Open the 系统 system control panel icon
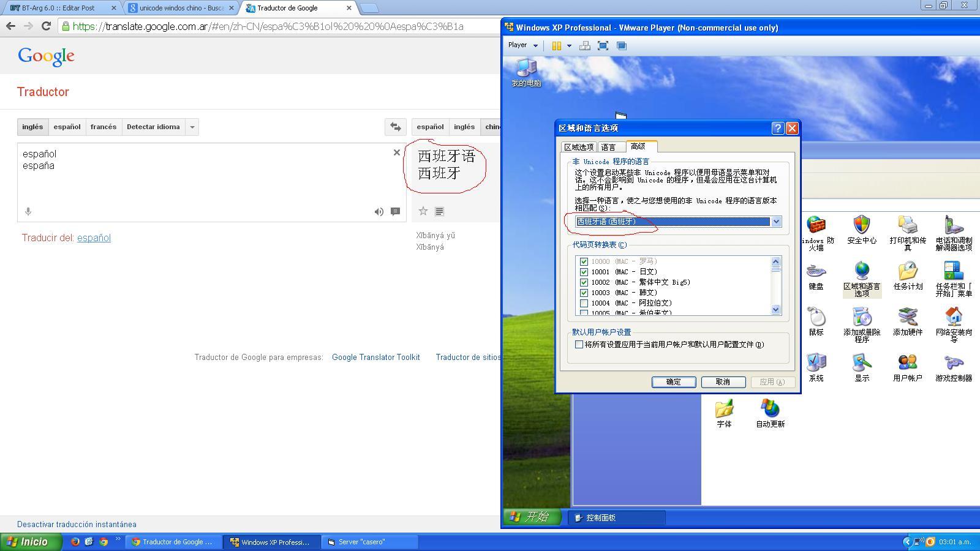This screenshot has width=980, height=551. [x=816, y=368]
